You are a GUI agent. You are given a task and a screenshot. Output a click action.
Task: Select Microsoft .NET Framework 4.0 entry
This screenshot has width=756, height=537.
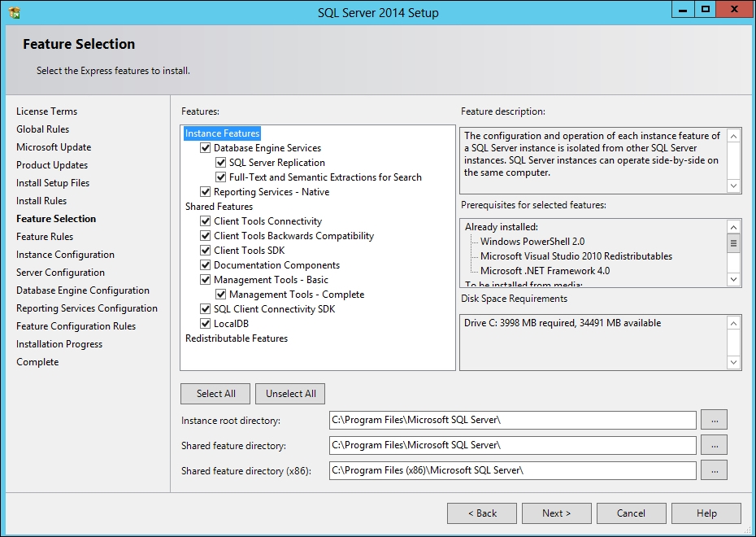(x=545, y=271)
